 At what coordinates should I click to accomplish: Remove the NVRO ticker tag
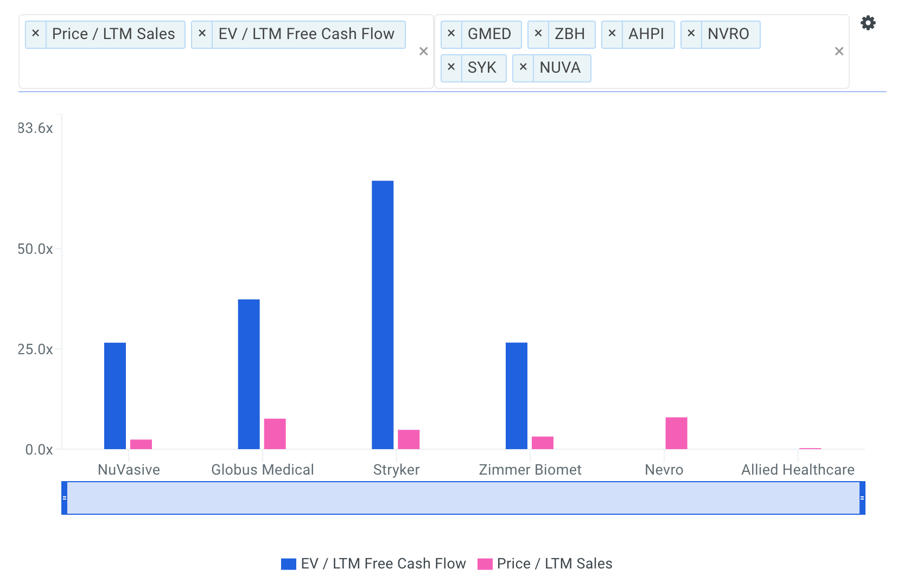pyautogui.click(x=691, y=34)
